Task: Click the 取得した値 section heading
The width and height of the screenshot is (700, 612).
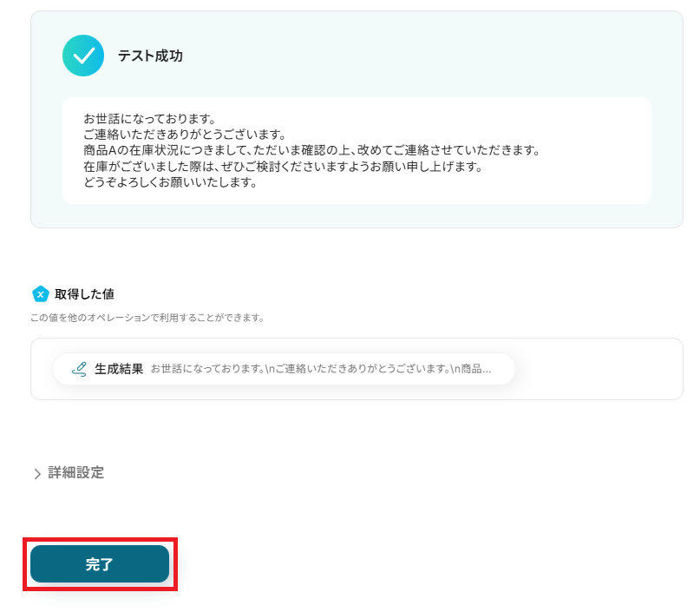Action: [84, 294]
